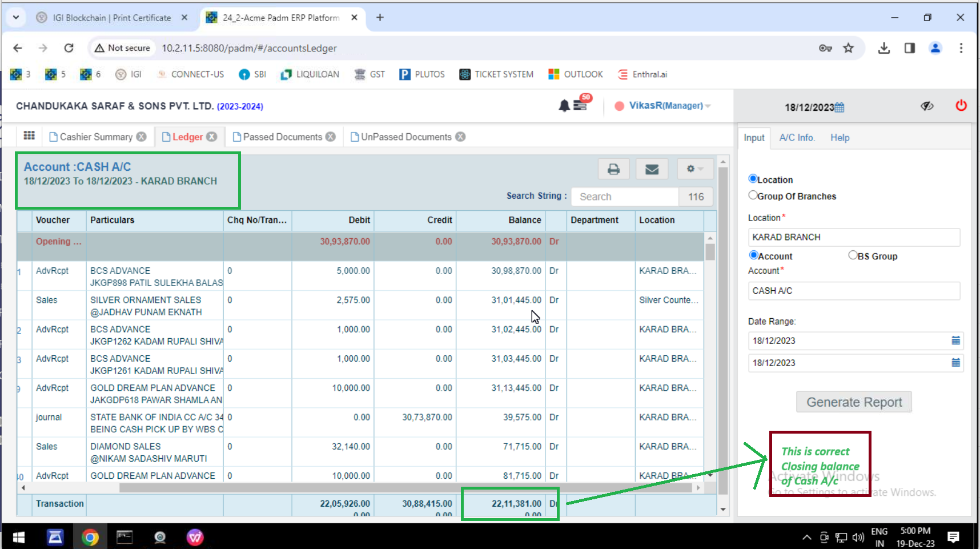Close the Passed Documents tab

click(330, 137)
